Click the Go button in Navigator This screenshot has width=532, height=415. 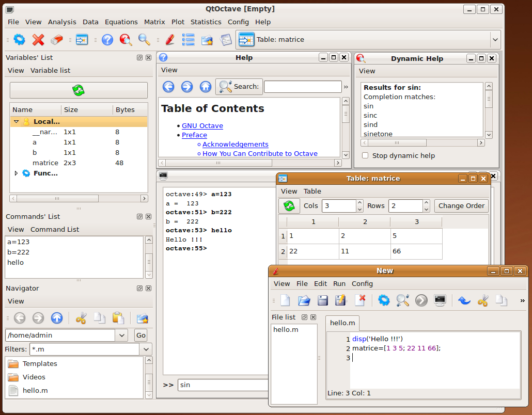(x=141, y=336)
